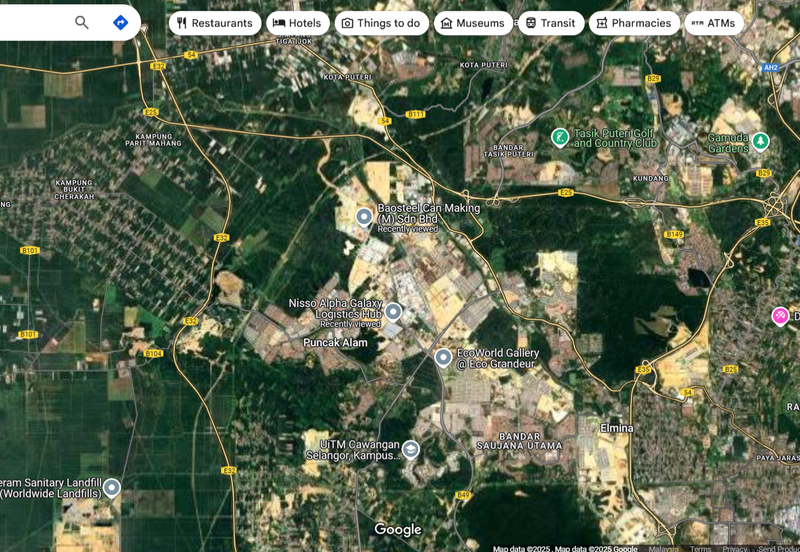Click the Kampung Bukit Cherakah label

pos(74,189)
